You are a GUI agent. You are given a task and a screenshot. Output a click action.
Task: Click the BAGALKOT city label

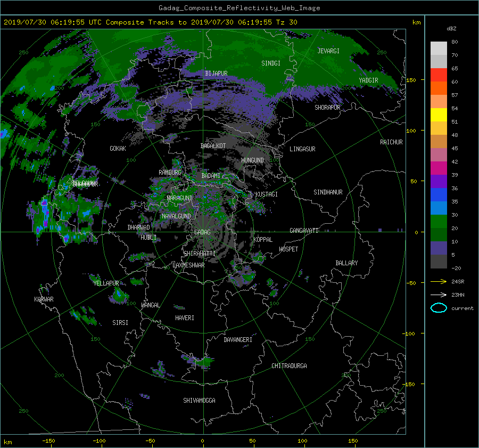point(213,146)
